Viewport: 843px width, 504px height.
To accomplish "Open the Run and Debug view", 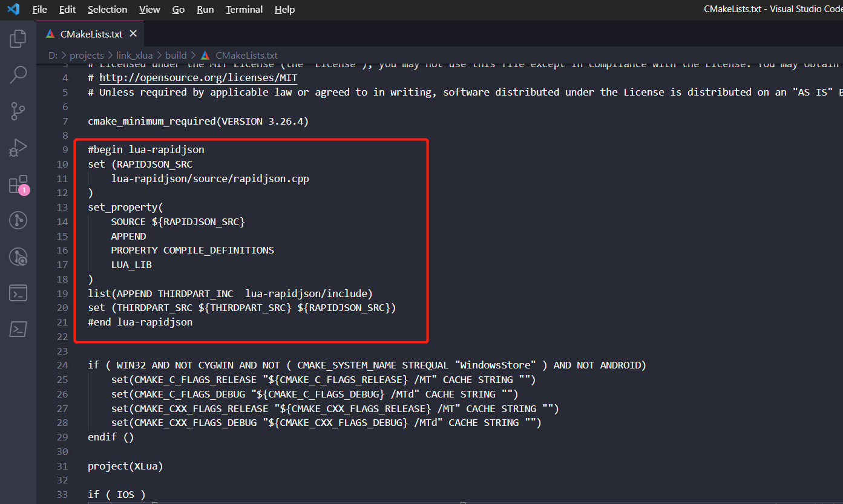I will tap(18, 148).
